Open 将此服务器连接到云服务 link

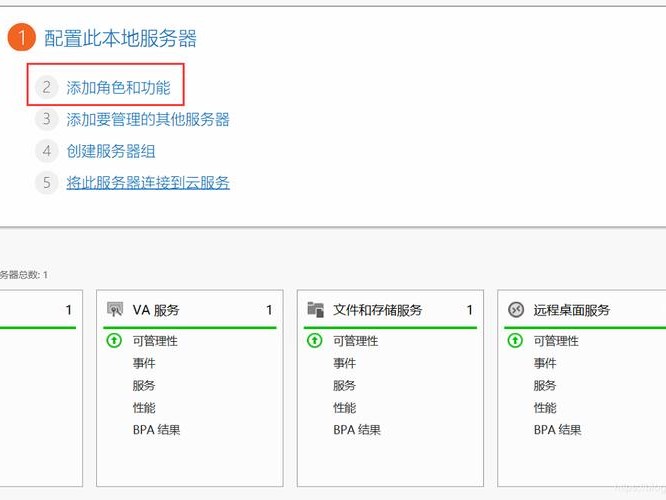(x=148, y=183)
